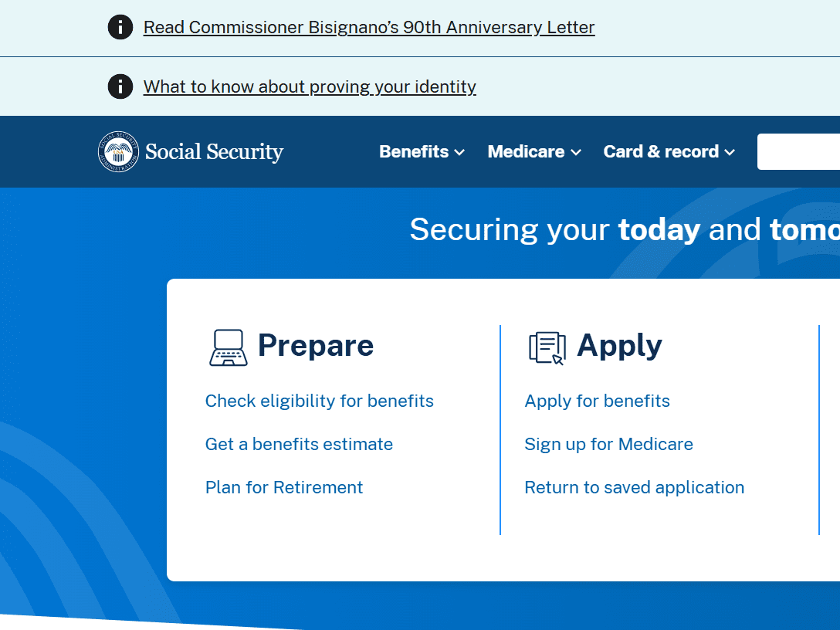
Task: Click Apply for benefits link
Action: (597, 401)
